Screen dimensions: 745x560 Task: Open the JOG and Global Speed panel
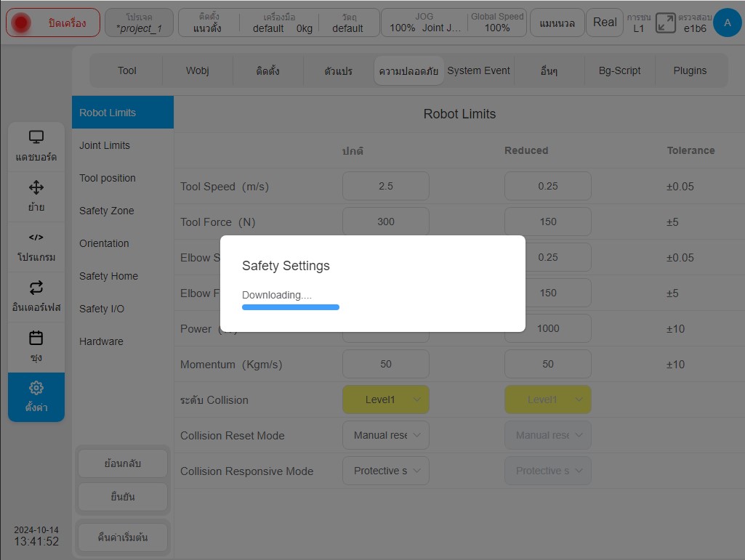[454, 23]
